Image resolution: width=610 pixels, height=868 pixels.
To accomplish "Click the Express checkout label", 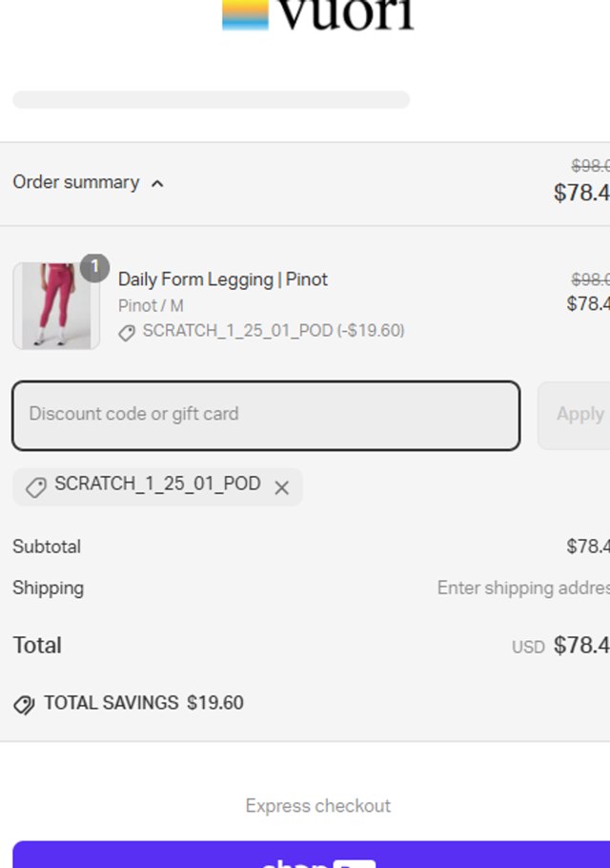I will (x=318, y=806).
